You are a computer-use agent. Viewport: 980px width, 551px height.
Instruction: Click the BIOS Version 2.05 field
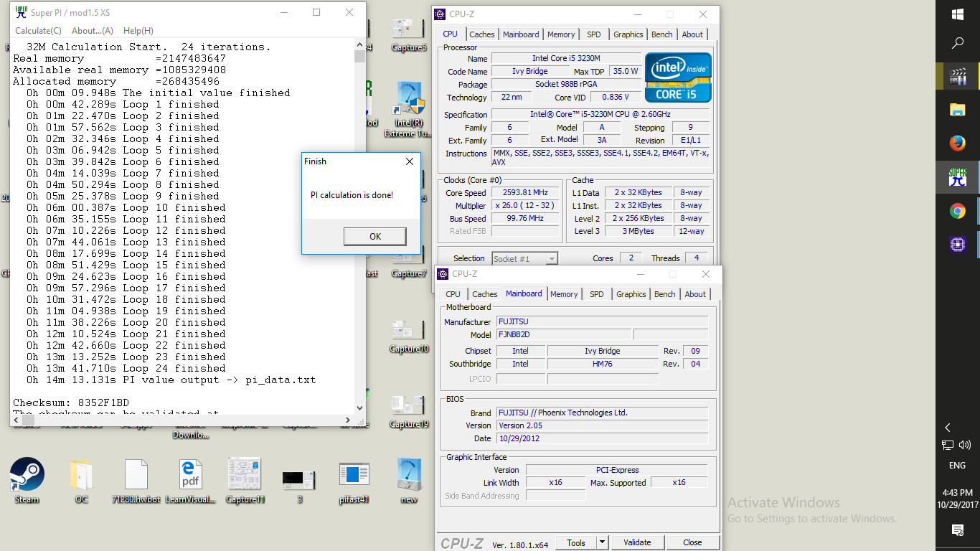pos(603,425)
